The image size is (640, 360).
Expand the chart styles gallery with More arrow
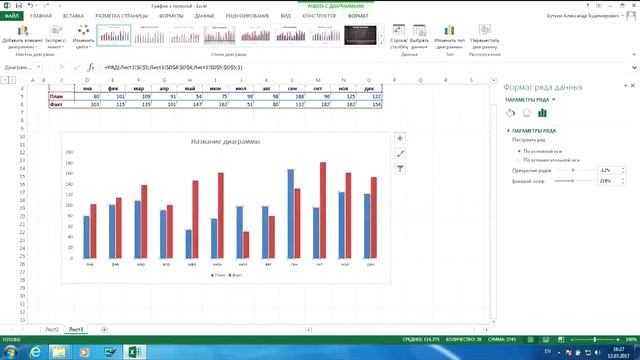click(x=381, y=42)
